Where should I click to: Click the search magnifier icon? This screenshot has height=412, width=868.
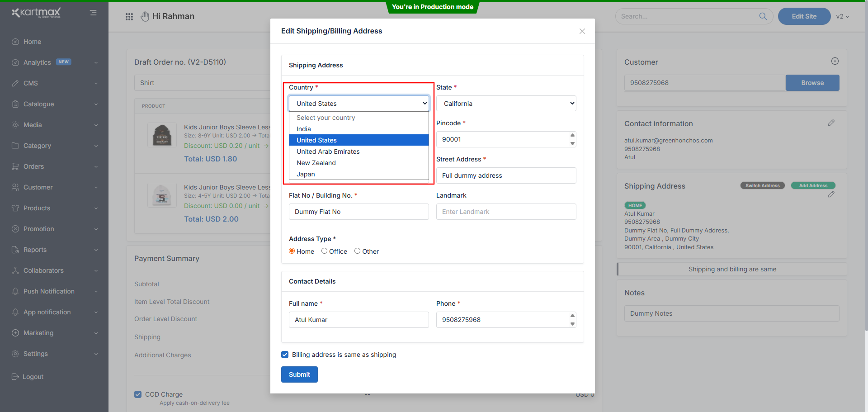pos(763,16)
